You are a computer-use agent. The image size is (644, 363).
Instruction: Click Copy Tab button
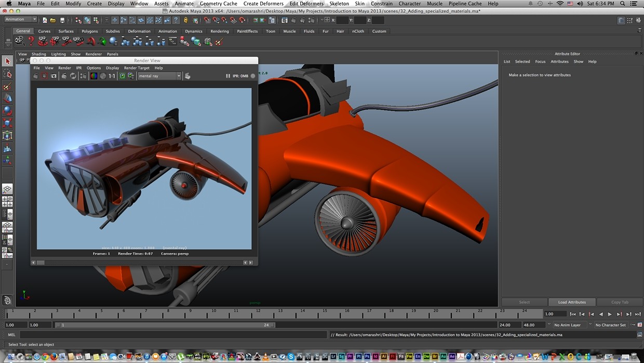620,302
